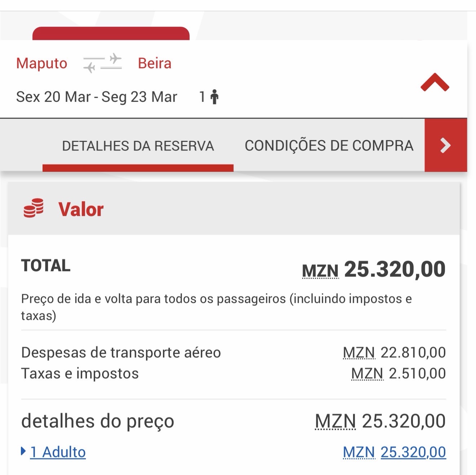Click the MZN abbreviation beside bold total
The image size is (476, 475).
point(320,271)
